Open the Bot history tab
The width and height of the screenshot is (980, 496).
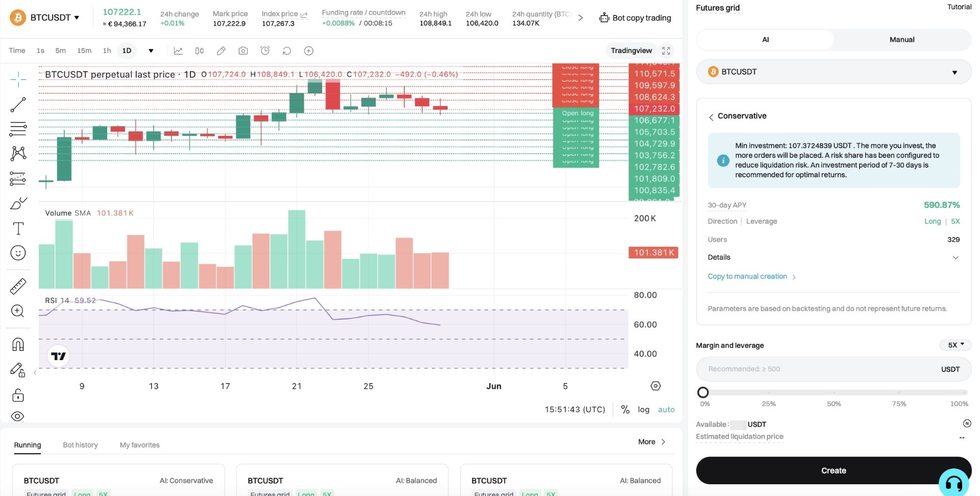[80, 445]
